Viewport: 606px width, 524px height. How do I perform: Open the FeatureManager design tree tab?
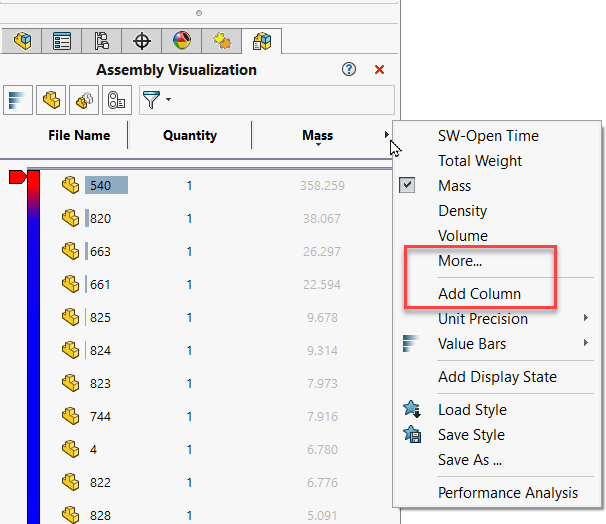(22, 41)
